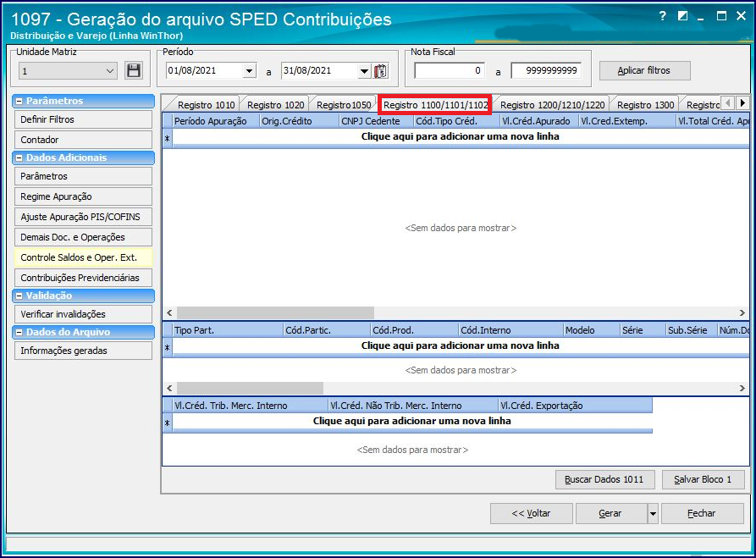Open Demais Doc. e Operações

pos(84,237)
